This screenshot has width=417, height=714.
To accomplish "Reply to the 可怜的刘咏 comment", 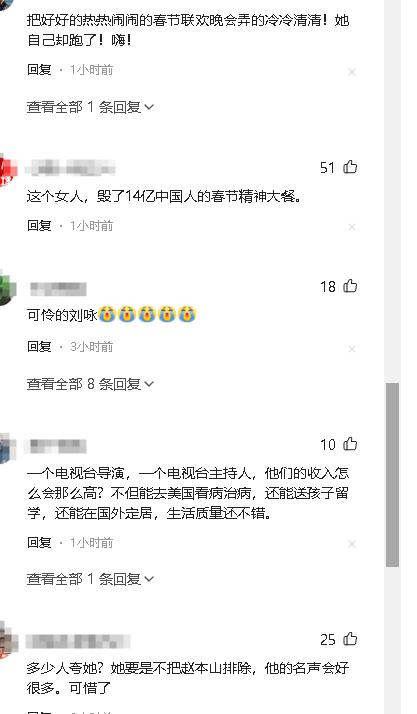I will click(x=39, y=347).
